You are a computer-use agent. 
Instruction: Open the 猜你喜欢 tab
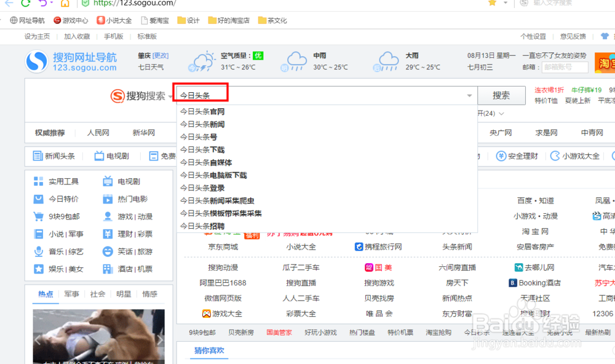point(209,350)
